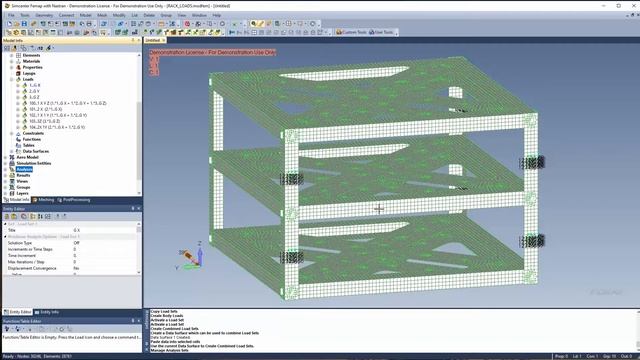Open the Mesh menu

[x=102, y=15]
